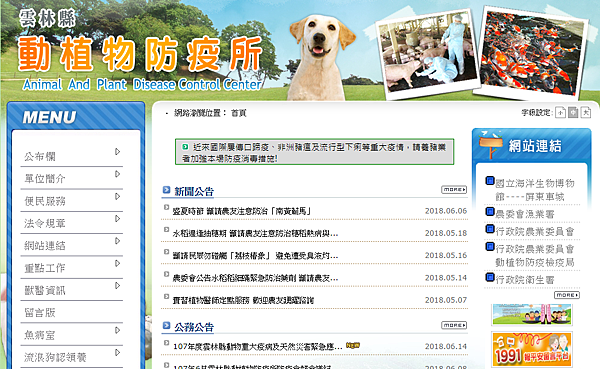Click the green alert notice about 口蹄疫
The image size is (600, 369).
(315, 152)
